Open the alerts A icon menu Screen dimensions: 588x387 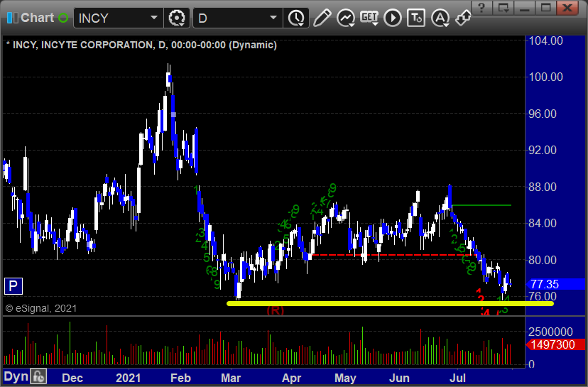click(440, 18)
